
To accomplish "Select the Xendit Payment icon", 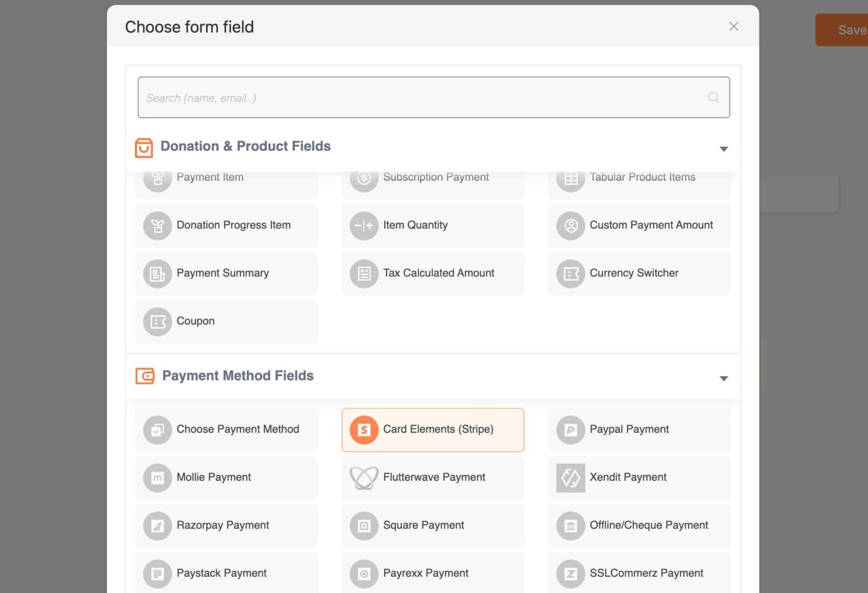I will click(x=570, y=478).
